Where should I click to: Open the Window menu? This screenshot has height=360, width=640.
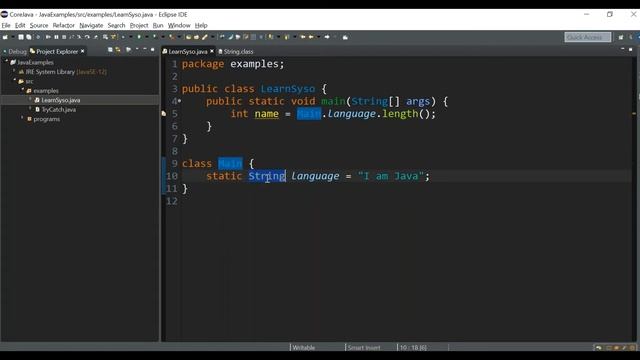point(179,25)
